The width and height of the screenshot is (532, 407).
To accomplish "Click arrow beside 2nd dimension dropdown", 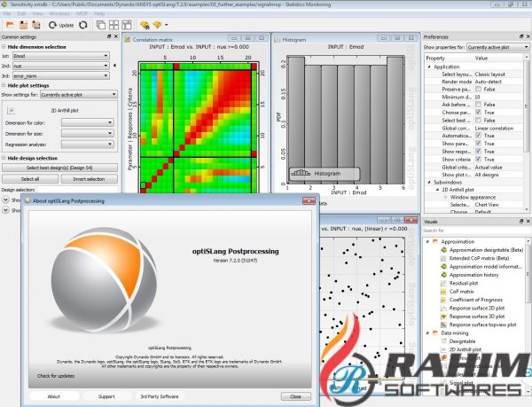I will (x=114, y=66).
